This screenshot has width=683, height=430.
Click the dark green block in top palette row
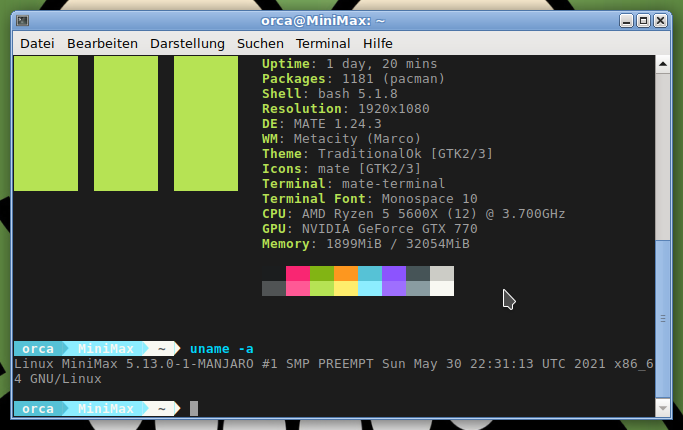(322, 273)
